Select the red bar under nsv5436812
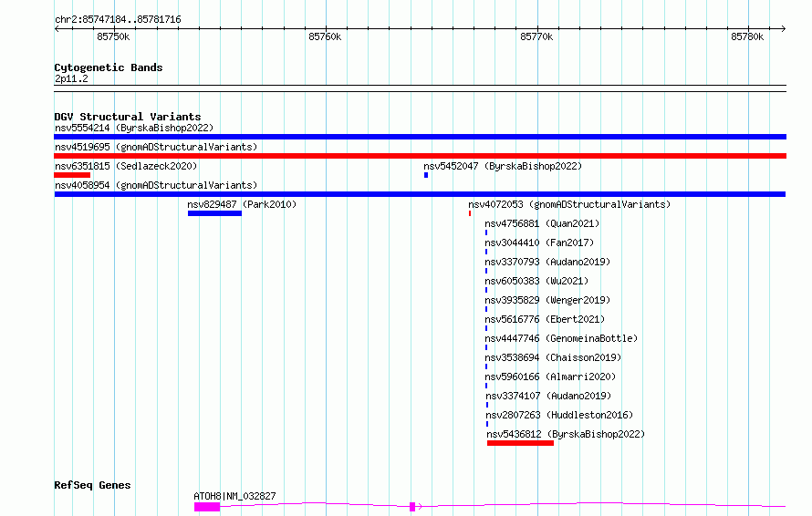The width and height of the screenshot is (812, 516). point(520,443)
